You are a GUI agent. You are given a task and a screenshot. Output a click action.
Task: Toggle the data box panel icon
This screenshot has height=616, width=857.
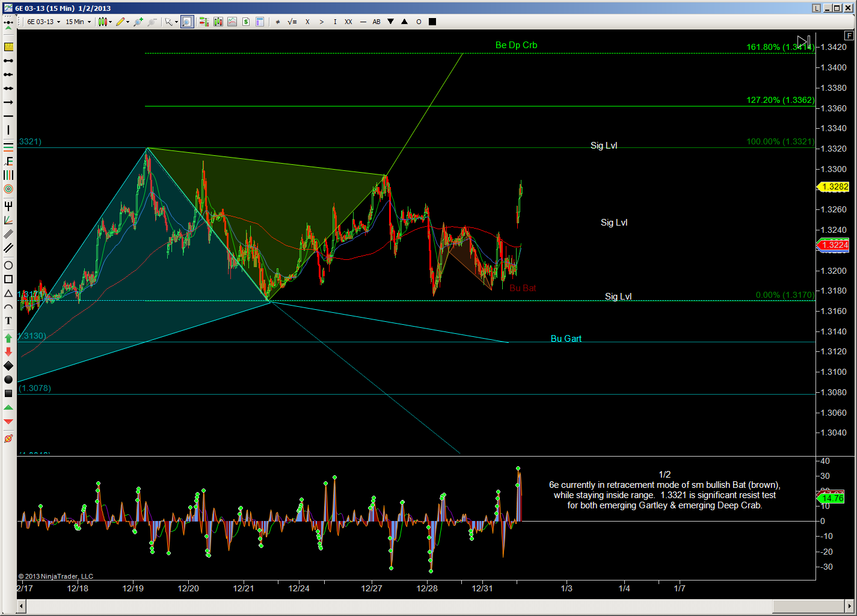(x=260, y=22)
